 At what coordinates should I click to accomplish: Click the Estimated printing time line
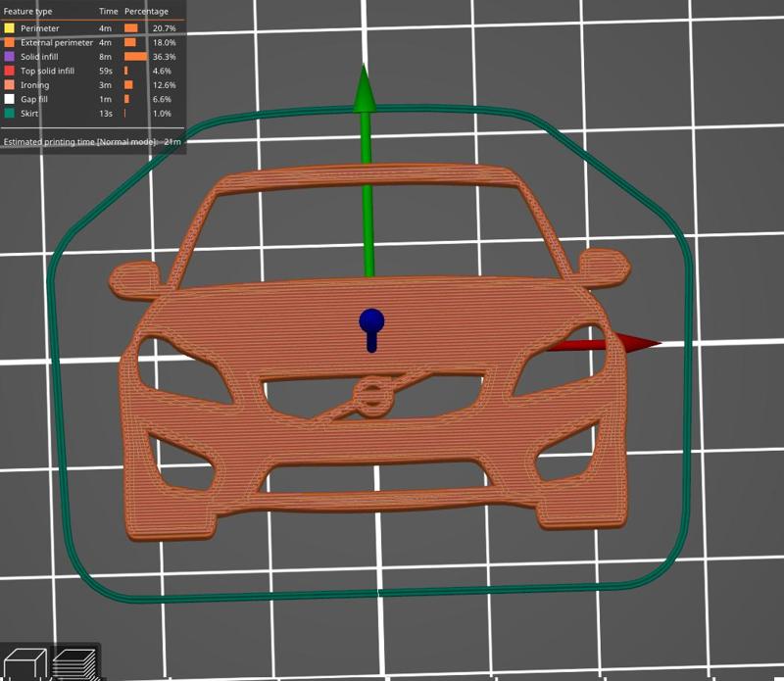pyautogui.click(x=92, y=141)
